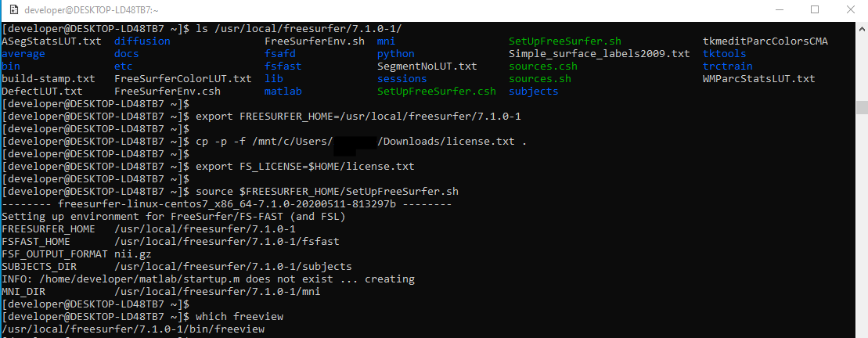The height and width of the screenshot is (338, 868).
Task: Click the WMParcStatsLUT.txt file name
Action: [x=758, y=79]
